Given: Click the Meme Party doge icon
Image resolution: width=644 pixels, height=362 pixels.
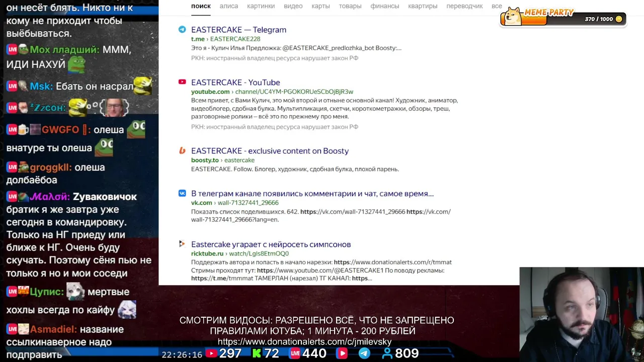Looking at the screenshot, I should 513,17.
